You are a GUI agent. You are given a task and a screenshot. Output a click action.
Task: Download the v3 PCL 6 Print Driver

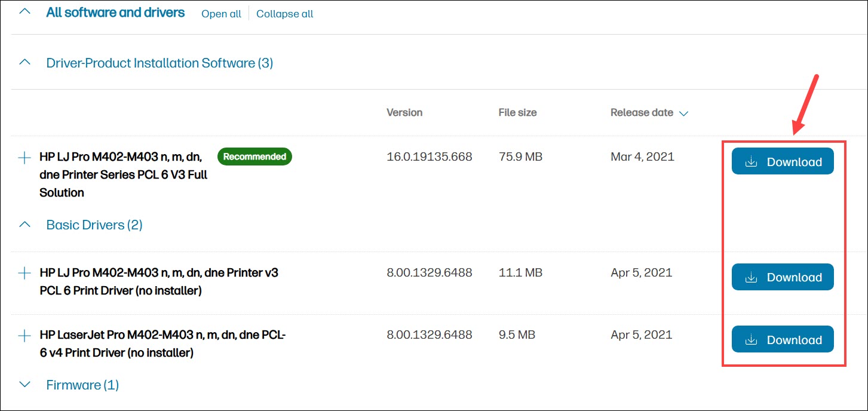(783, 277)
